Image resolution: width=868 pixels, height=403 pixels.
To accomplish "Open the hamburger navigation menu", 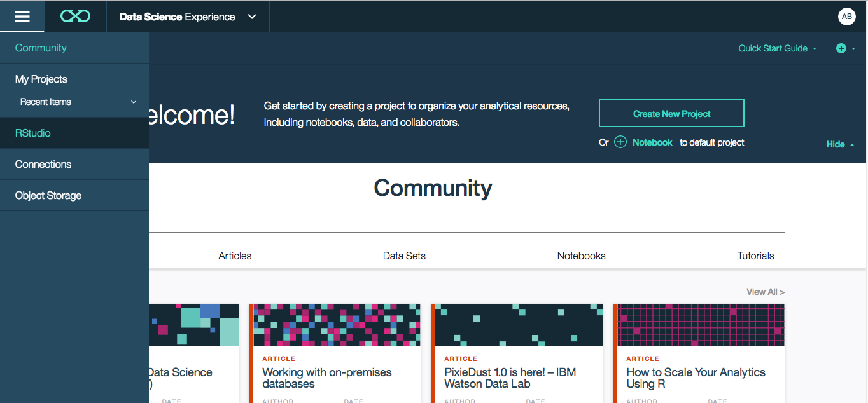I will [22, 16].
